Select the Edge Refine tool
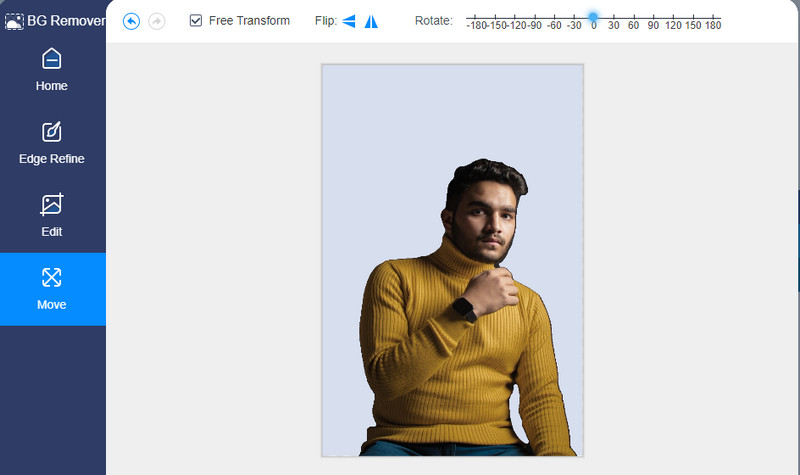800x475 pixels. 52,142
